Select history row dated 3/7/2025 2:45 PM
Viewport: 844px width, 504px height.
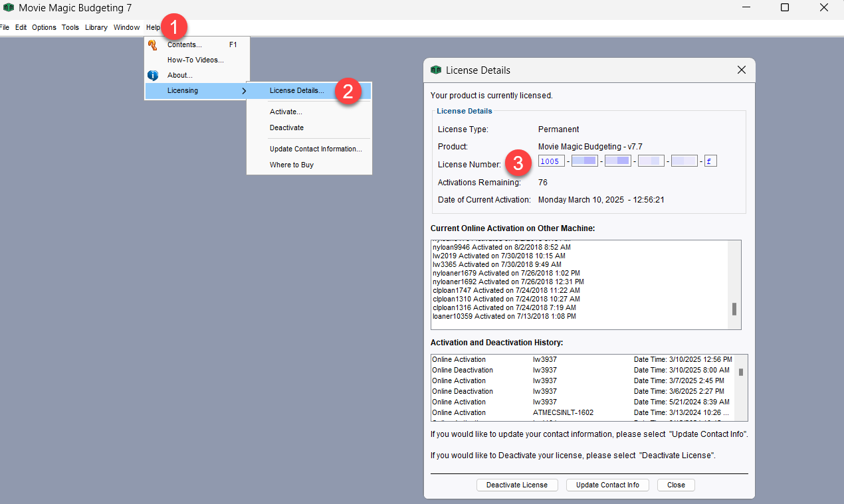coord(583,380)
